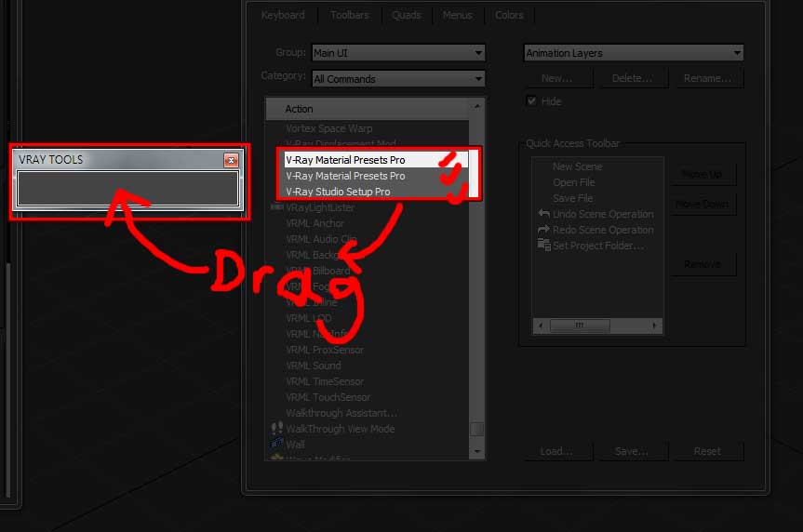Select the VRML TimeSensor action
The width and height of the screenshot is (803, 532).
point(325,381)
